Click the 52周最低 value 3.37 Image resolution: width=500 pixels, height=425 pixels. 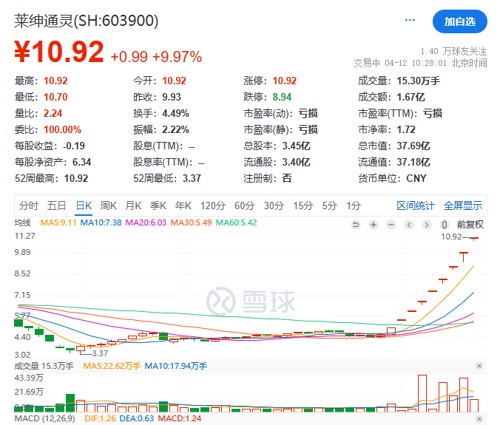192,178
